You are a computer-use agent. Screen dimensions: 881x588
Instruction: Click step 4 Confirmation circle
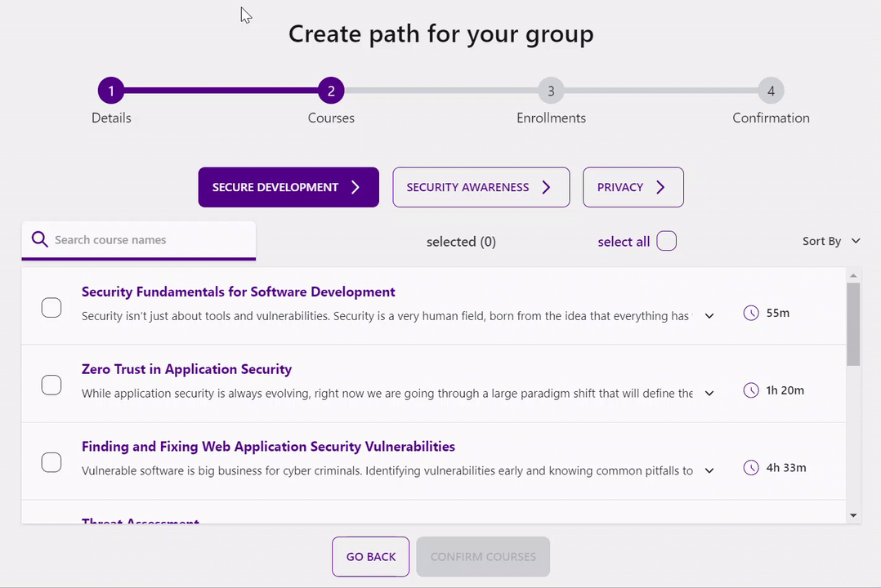[770, 91]
